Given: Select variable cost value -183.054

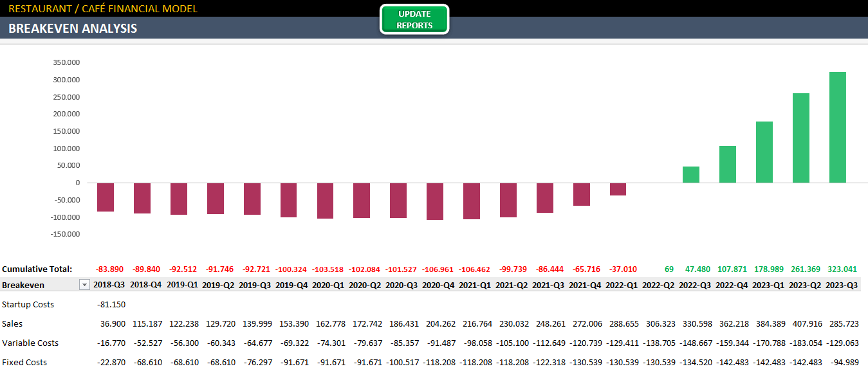Looking at the screenshot, I should [806, 343].
